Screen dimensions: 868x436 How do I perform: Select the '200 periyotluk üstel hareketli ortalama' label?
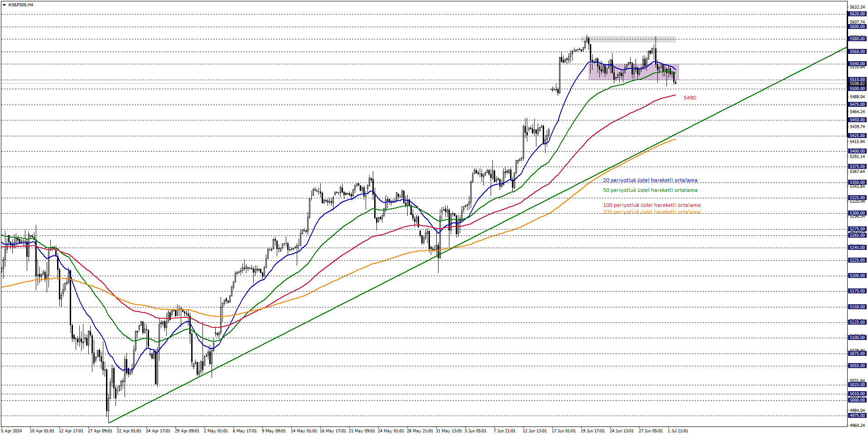(x=651, y=212)
